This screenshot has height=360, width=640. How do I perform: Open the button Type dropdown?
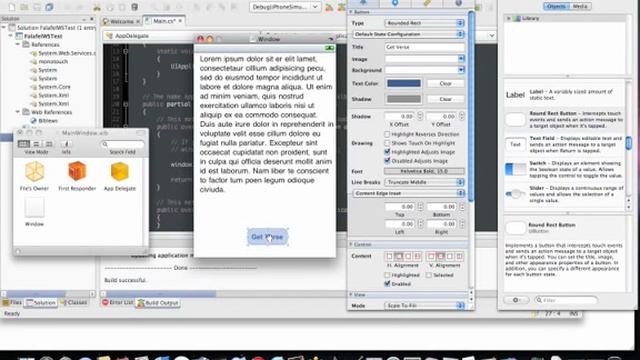(x=424, y=23)
